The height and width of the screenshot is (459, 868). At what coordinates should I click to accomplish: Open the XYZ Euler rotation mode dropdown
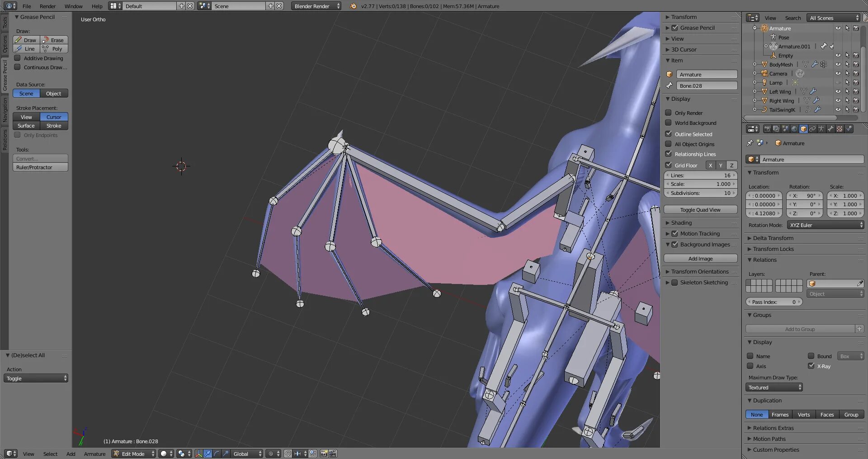825,225
